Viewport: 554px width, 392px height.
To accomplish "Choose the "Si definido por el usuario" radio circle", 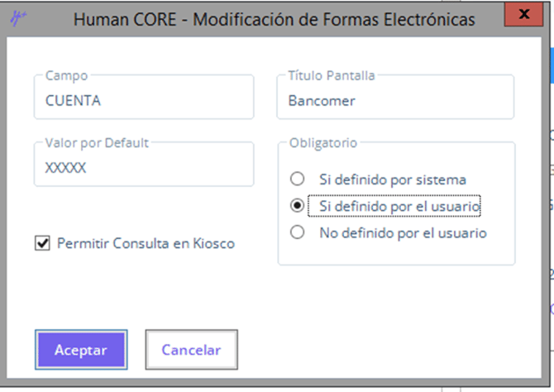I will click(298, 206).
